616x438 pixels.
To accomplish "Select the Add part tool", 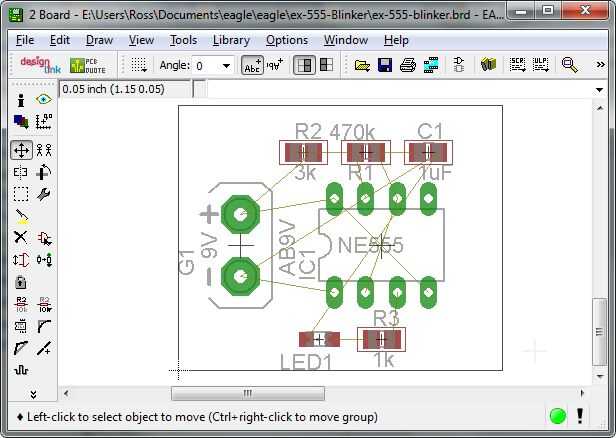I will click(x=44, y=238).
